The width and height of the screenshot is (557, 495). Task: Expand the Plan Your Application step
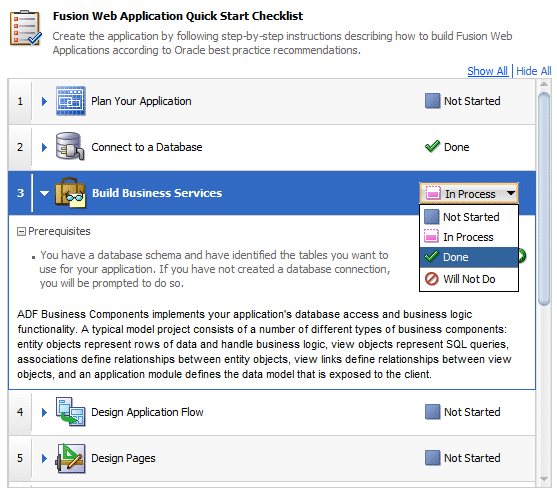44,101
